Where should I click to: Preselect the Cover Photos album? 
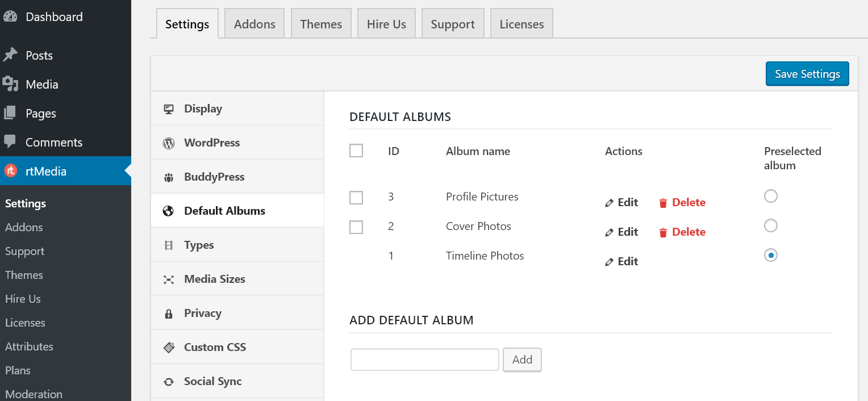770,225
